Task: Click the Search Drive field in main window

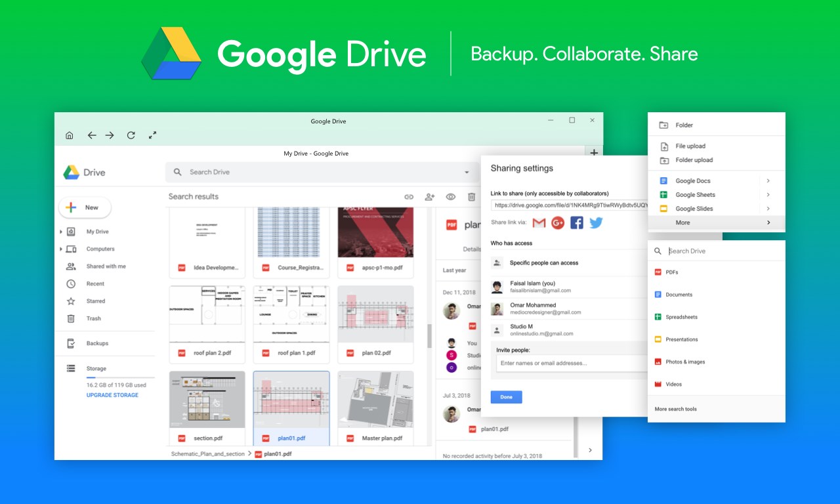Action: click(x=322, y=172)
